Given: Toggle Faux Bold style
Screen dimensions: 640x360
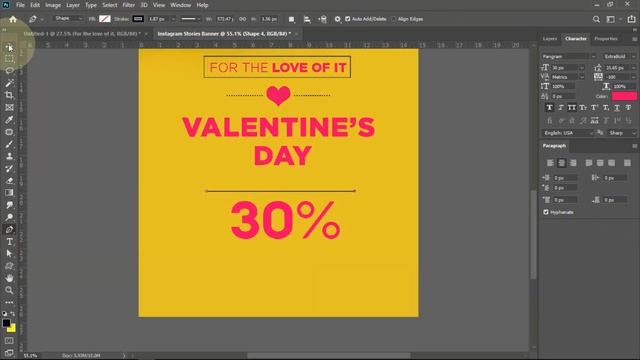Looking at the screenshot, I should click(x=549, y=108).
